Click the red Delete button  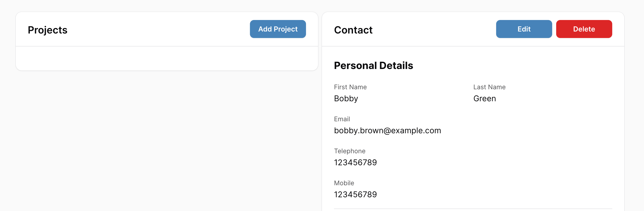point(584,29)
